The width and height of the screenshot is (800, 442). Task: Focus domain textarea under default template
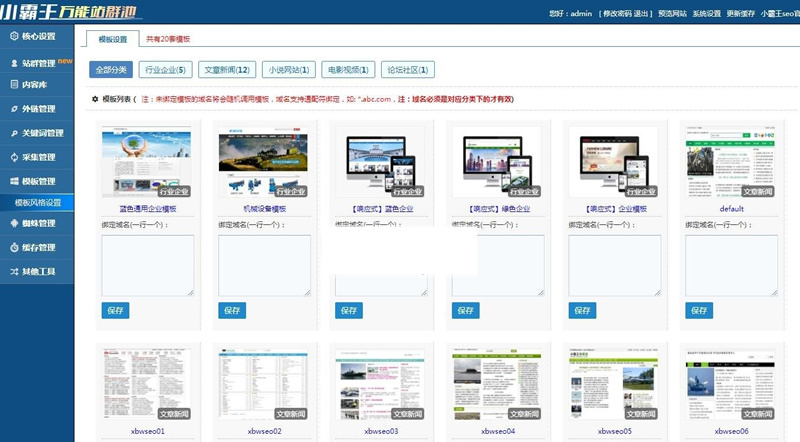coord(732,265)
